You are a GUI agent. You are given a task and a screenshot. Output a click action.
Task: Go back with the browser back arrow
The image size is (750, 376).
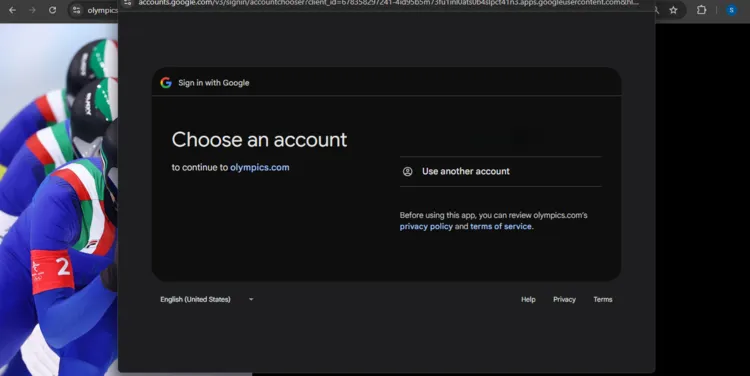click(12, 10)
